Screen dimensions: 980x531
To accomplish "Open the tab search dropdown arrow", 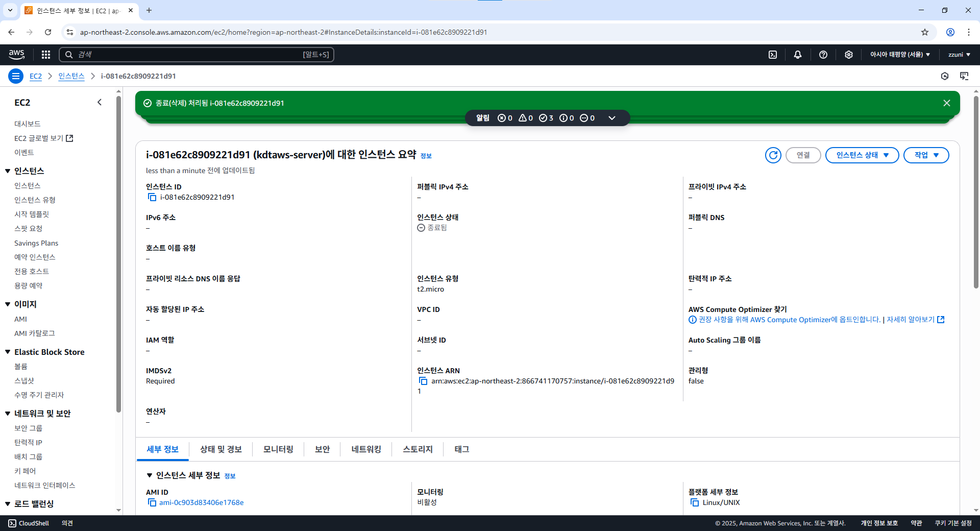I will click(x=10, y=10).
